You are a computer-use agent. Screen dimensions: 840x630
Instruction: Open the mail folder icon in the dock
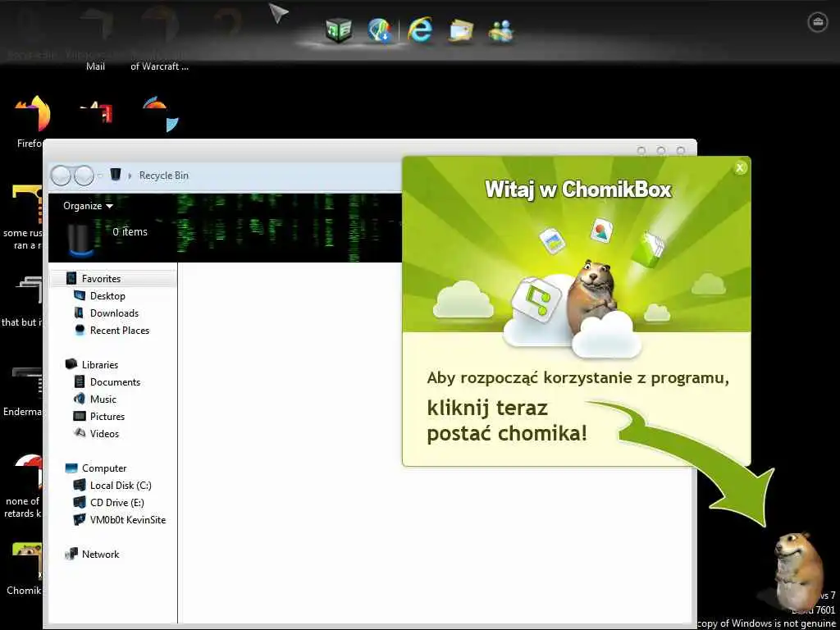point(461,30)
